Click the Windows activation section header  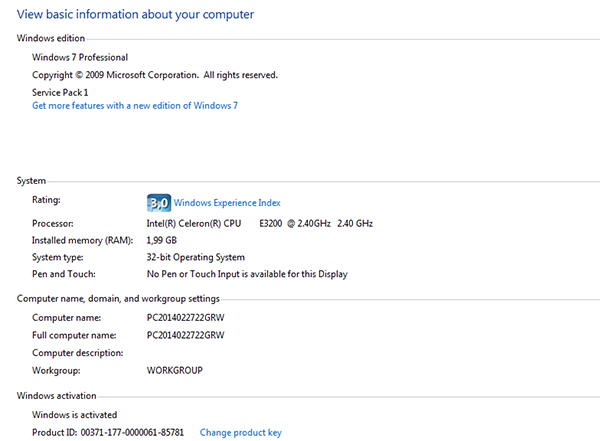click(57, 396)
